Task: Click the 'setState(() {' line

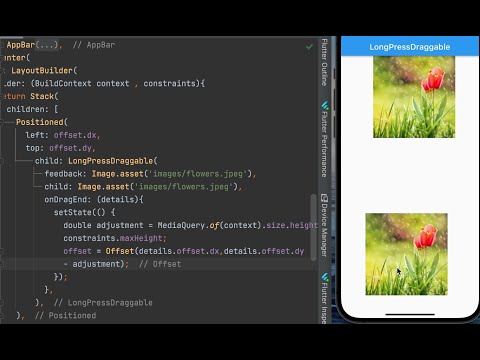Action: [85, 213]
